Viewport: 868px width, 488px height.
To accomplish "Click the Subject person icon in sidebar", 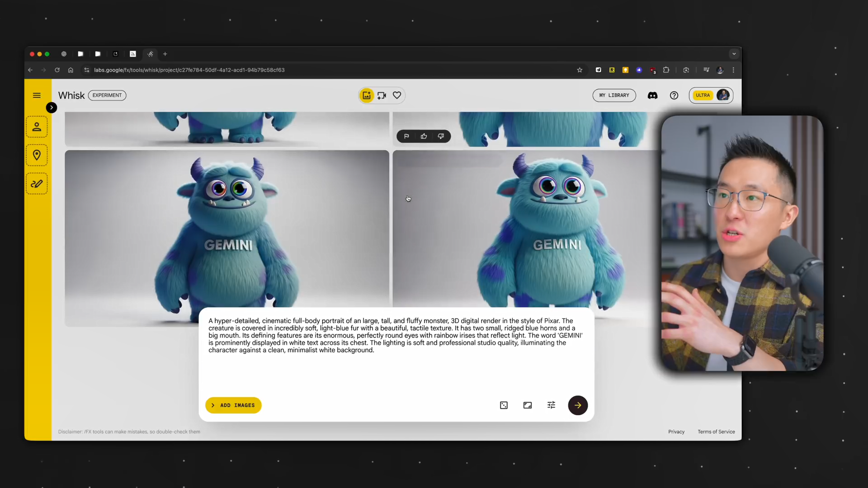I will tap(37, 127).
